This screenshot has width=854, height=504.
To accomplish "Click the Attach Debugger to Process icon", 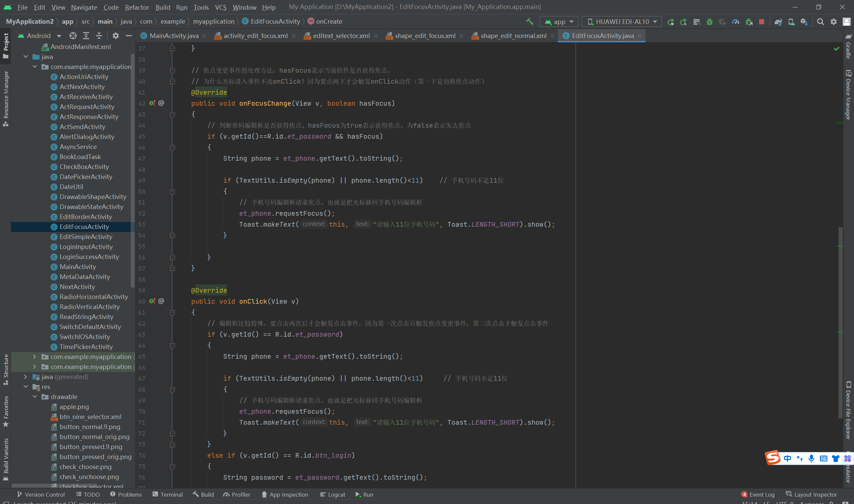I will tap(749, 22).
